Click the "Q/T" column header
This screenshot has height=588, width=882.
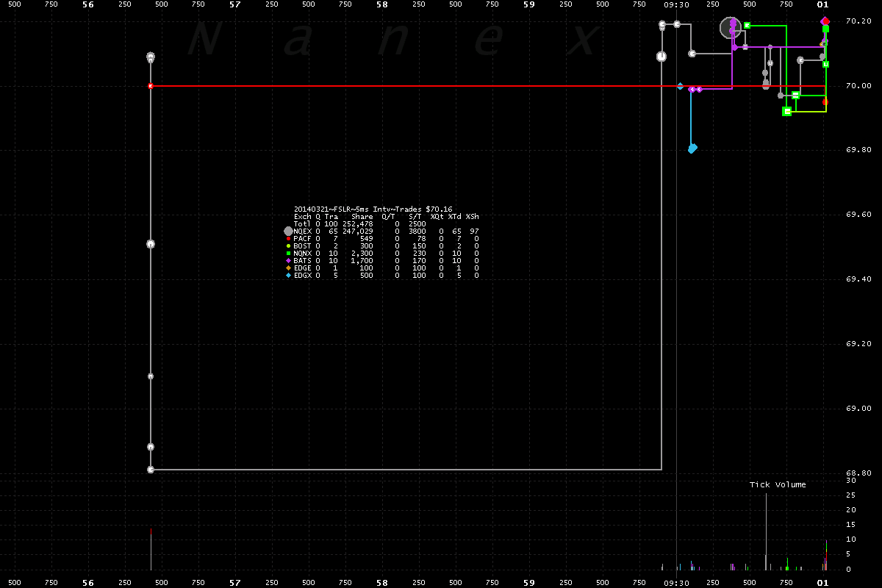click(x=389, y=217)
